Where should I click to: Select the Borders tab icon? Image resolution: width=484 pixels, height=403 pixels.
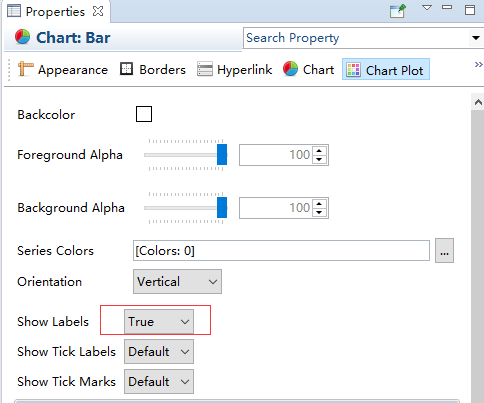[126, 69]
